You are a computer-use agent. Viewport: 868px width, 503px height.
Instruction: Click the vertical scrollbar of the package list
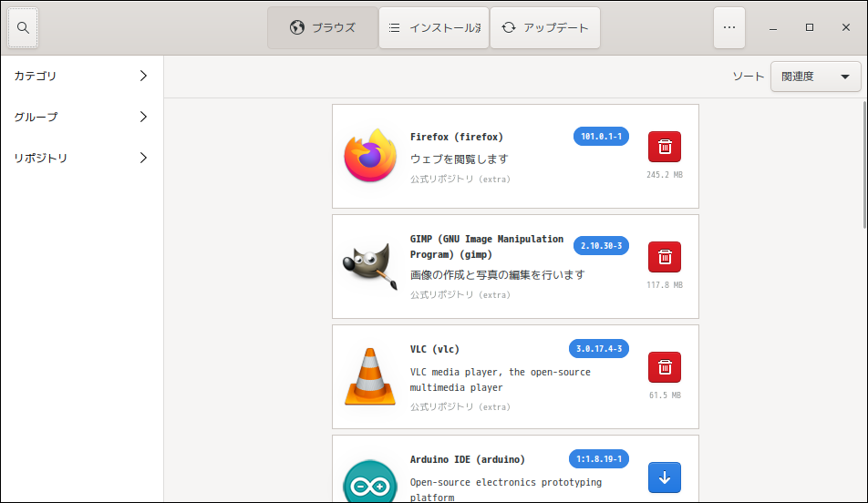coord(864,165)
